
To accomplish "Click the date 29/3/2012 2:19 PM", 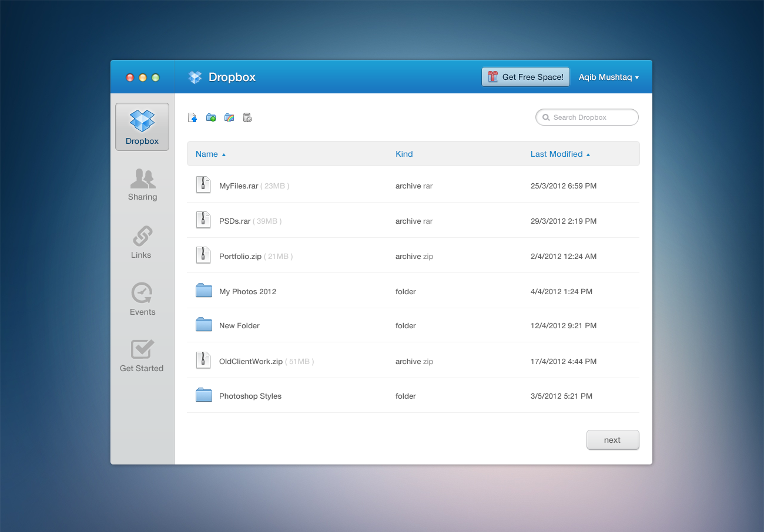I will pos(564,221).
